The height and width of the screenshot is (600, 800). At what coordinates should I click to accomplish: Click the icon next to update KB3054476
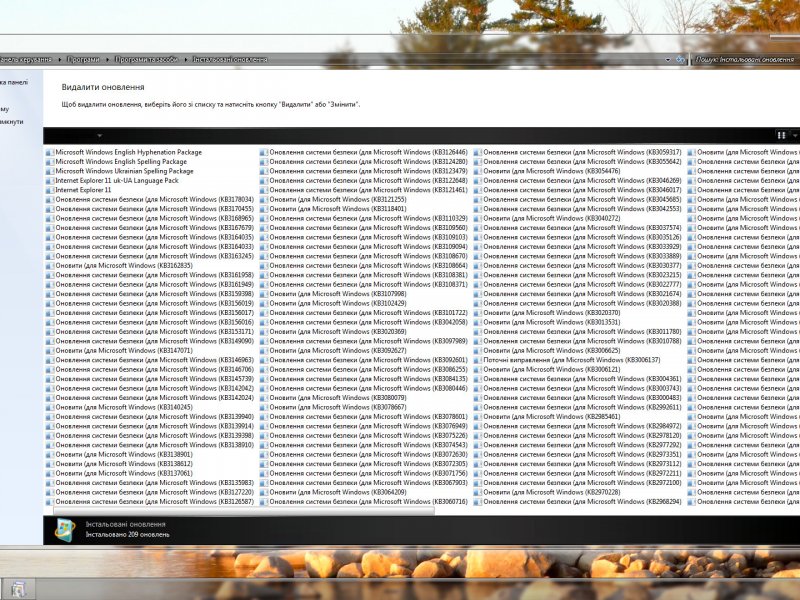click(478, 171)
